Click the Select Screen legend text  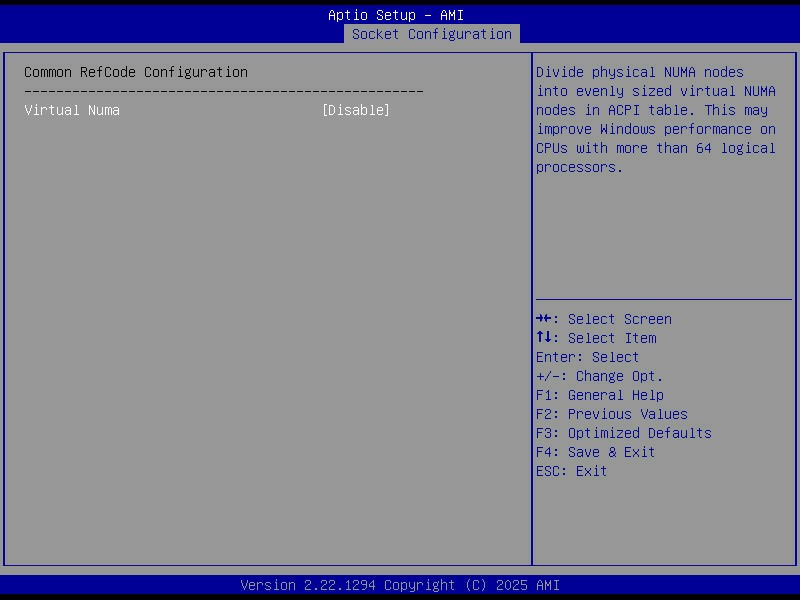pyautogui.click(x=619, y=319)
